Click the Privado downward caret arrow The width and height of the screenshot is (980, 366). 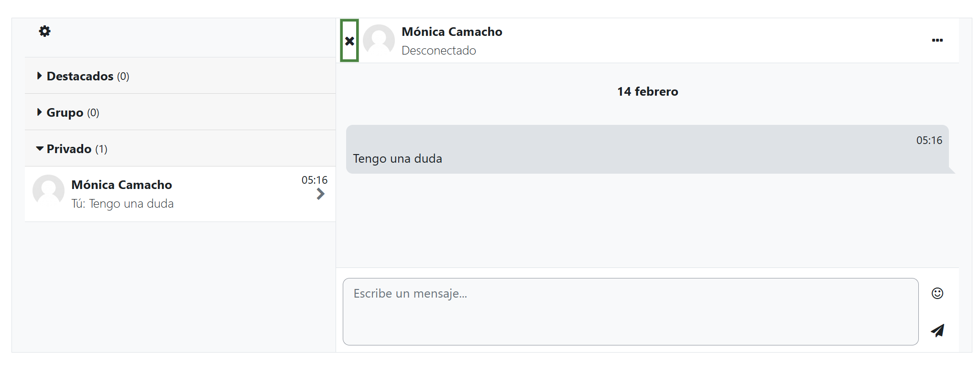(x=40, y=149)
